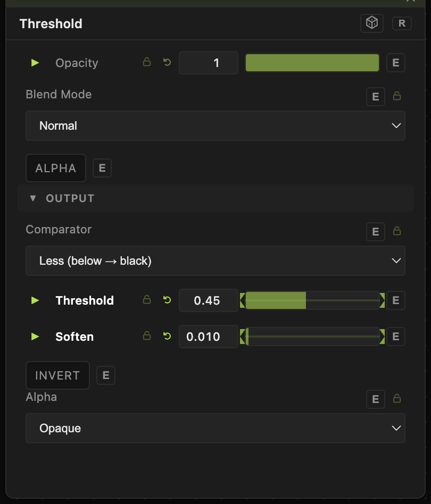Open the Alpha Opaque dropdown
431x504 pixels.
[x=215, y=428]
